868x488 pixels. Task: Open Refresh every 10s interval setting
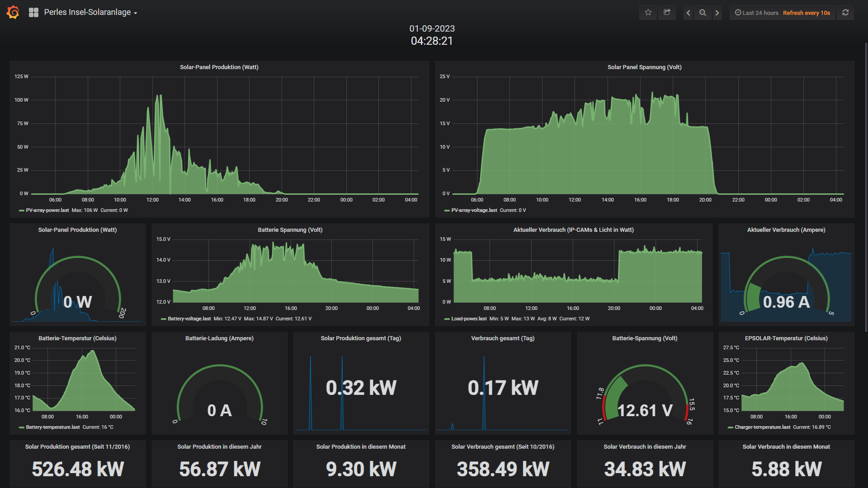point(806,13)
